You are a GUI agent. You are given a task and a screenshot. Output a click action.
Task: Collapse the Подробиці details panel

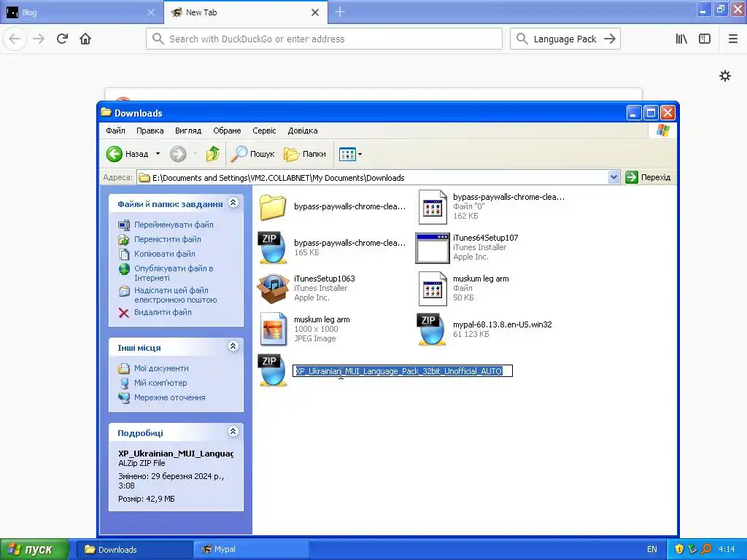[233, 432]
